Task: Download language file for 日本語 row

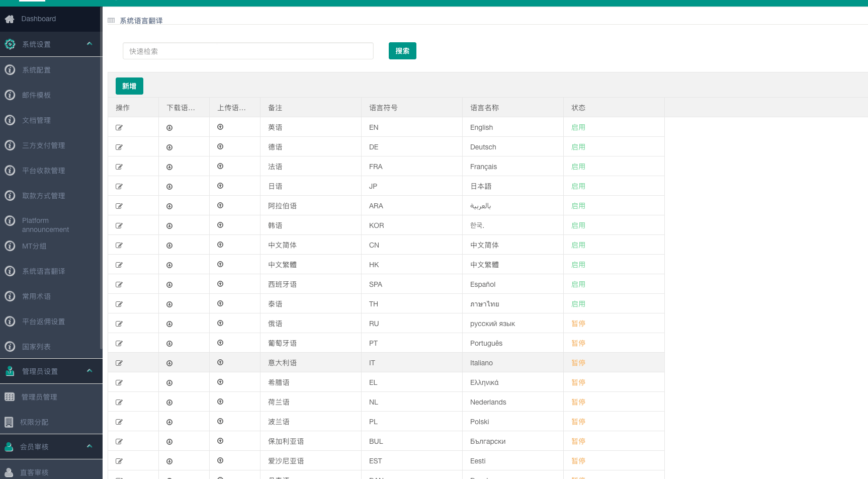Action: click(x=169, y=187)
